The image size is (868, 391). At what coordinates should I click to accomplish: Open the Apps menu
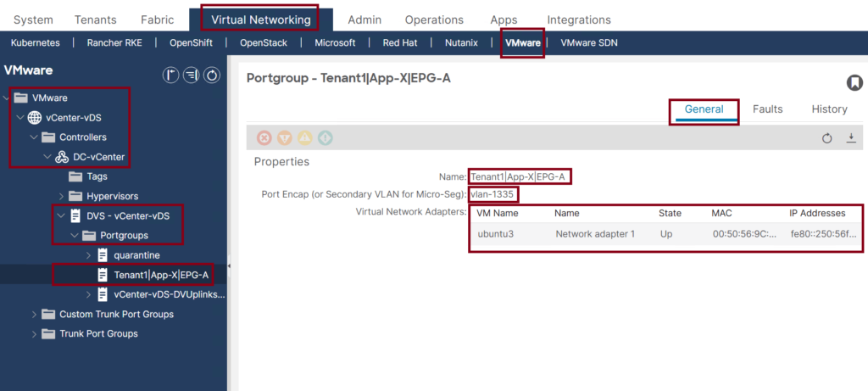pyautogui.click(x=504, y=20)
